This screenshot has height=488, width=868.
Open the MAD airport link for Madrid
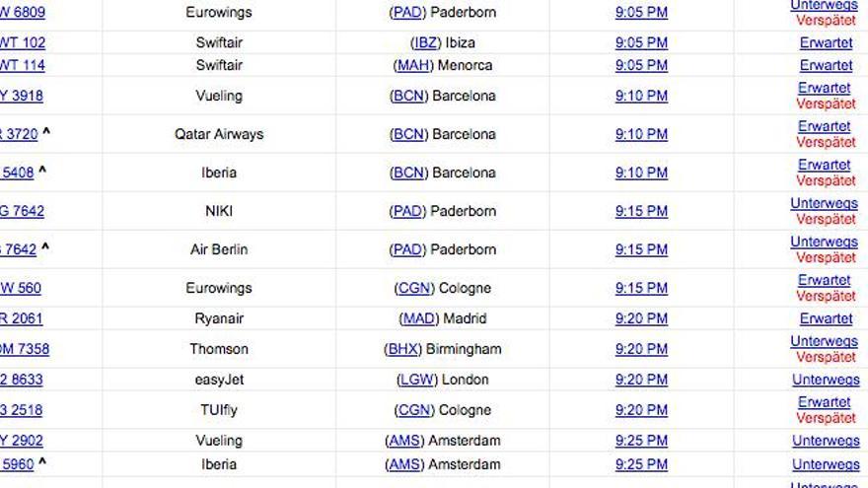[x=418, y=318]
